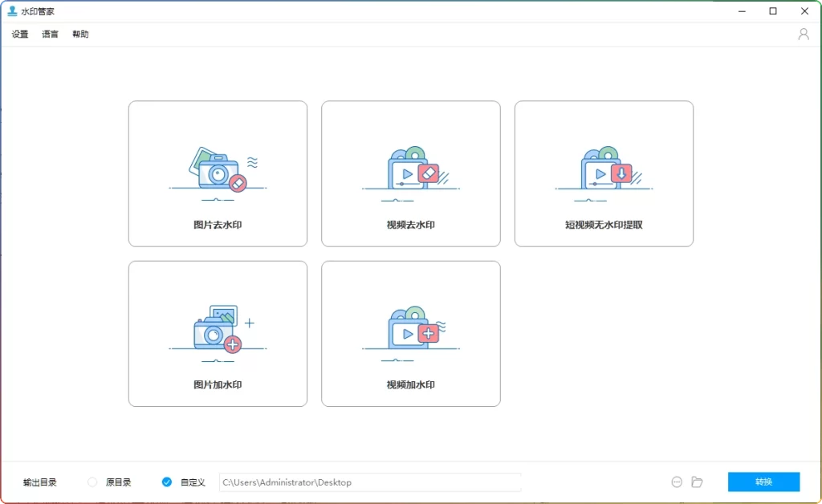Select the 自定义 radio button
The image size is (822, 504).
(x=167, y=482)
